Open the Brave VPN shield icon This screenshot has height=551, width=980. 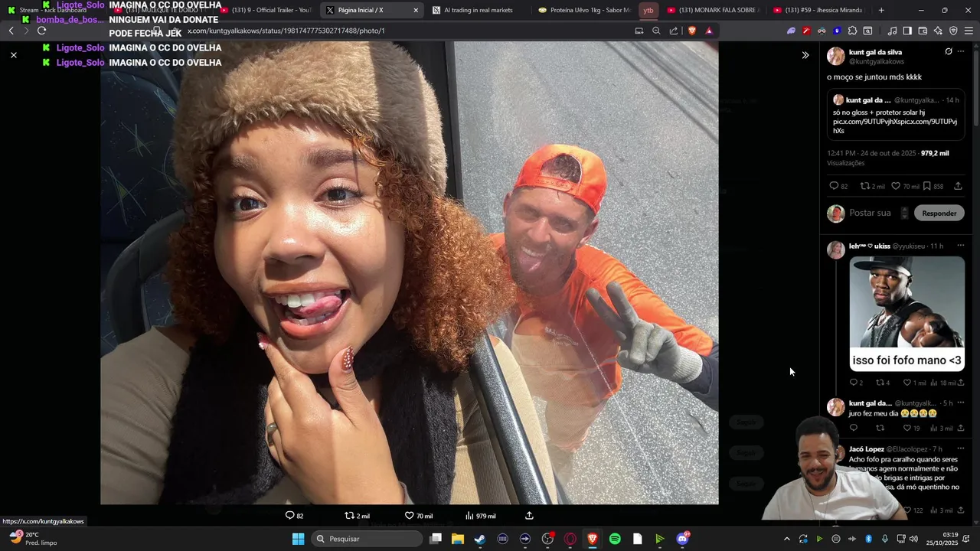(x=953, y=31)
